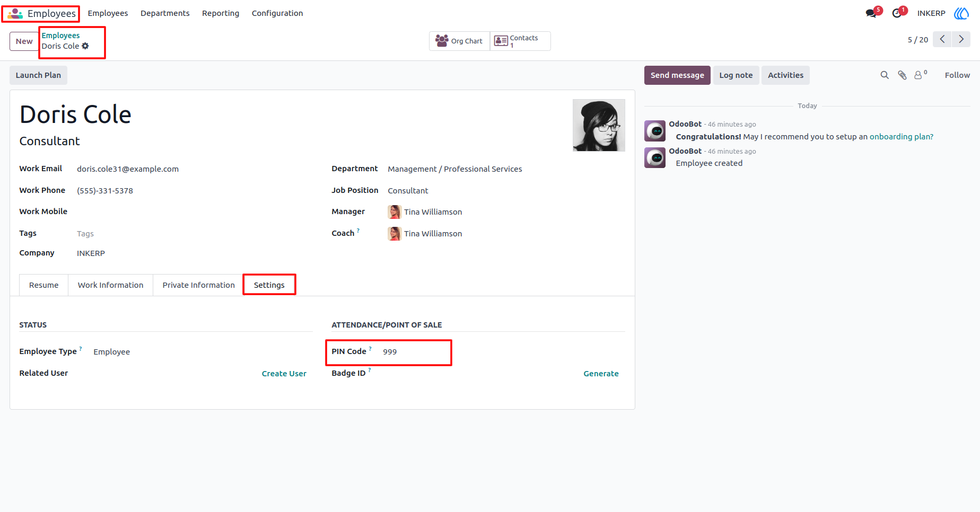Open the activities clock icon

tap(897, 13)
